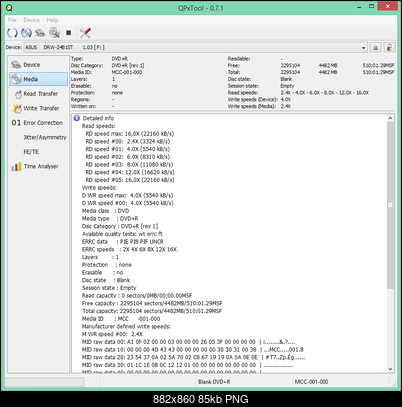Open the File menu

click(12, 20)
